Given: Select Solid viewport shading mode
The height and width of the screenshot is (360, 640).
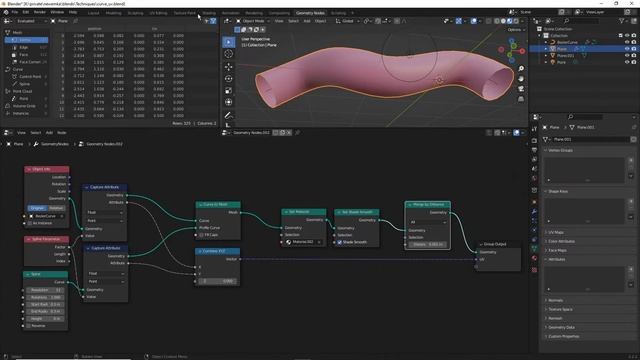Looking at the screenshot, I should pyautogui.click(x=503, y=21).
